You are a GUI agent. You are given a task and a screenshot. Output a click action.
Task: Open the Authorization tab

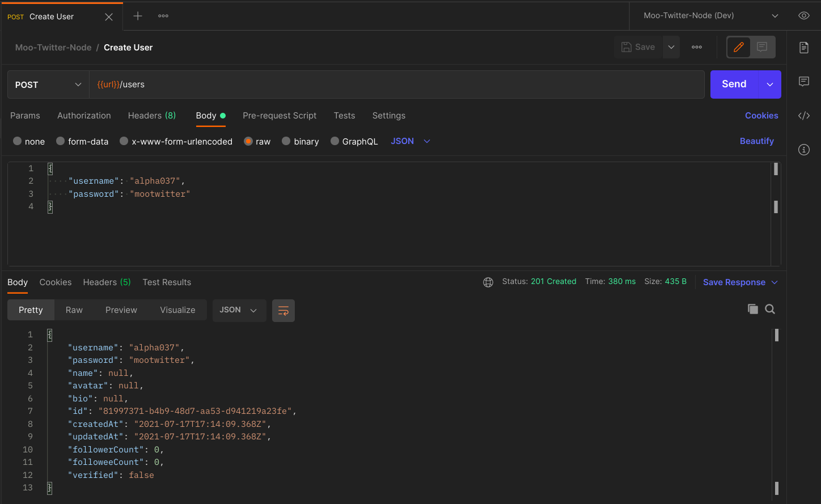click(84, 116)
